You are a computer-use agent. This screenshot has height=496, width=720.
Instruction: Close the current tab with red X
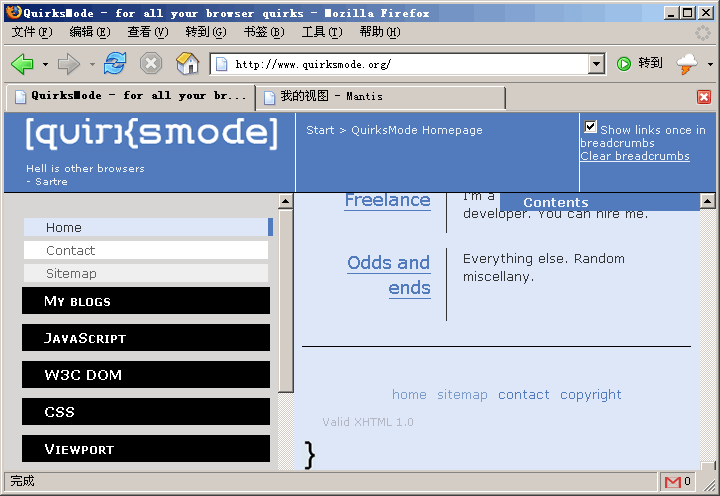(x=703, y=97)
